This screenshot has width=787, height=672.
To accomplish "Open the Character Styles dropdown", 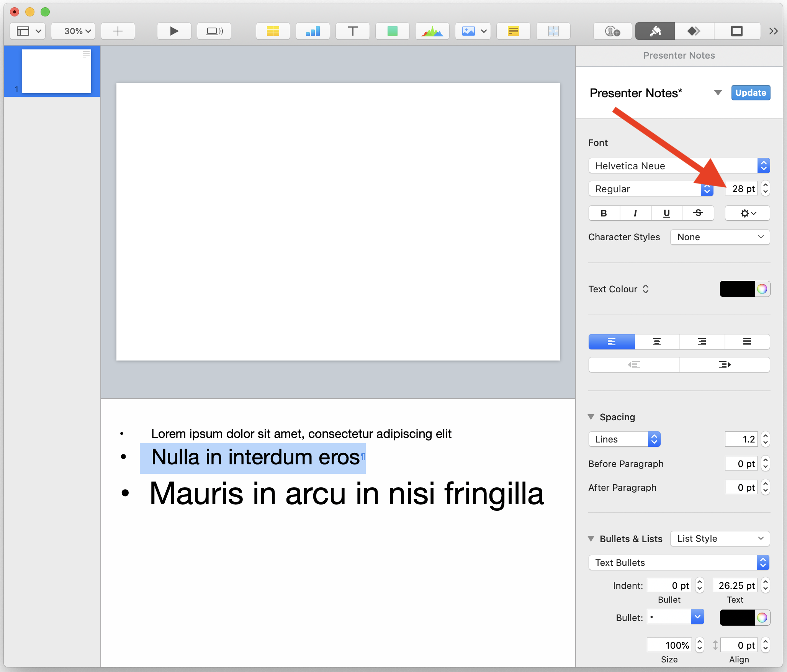I will pyautogui.click(x=720, y=237).
